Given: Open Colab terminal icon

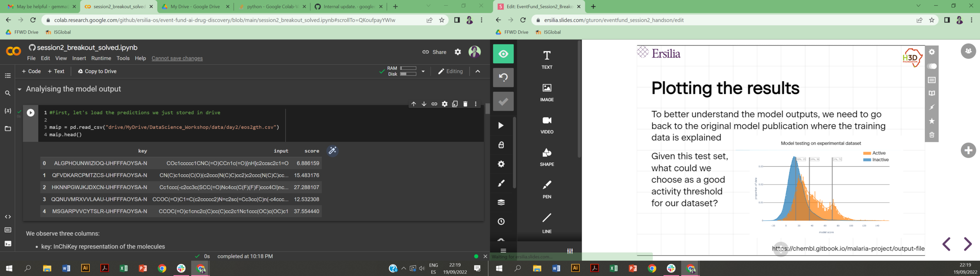Looking at the screenshot, I should pyautogui.click(x=8, y=244).
